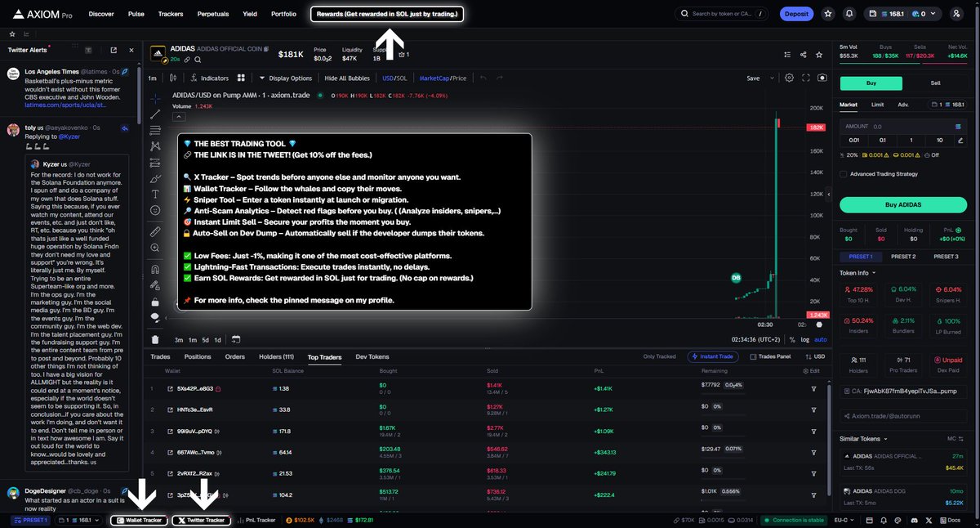Click the token search field

click(721, 14)
